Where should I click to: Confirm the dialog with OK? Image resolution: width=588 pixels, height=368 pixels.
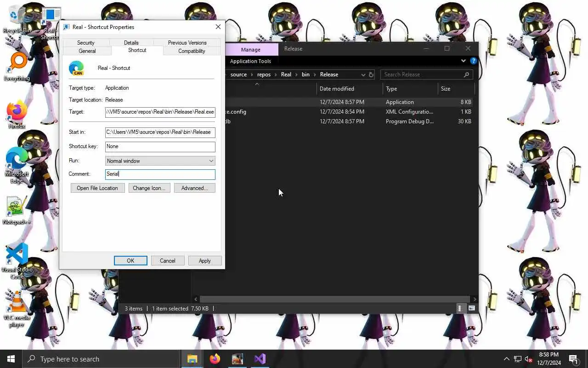pos(130,261)
